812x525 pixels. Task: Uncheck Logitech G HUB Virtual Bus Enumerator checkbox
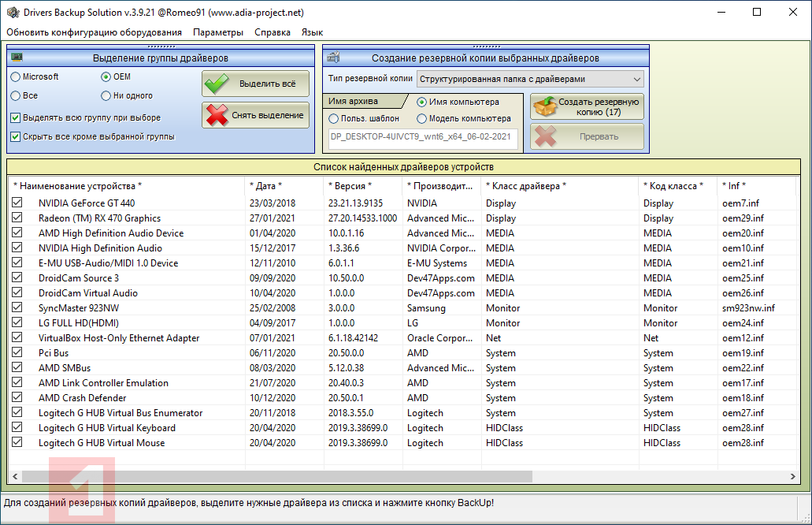[17, 412]
